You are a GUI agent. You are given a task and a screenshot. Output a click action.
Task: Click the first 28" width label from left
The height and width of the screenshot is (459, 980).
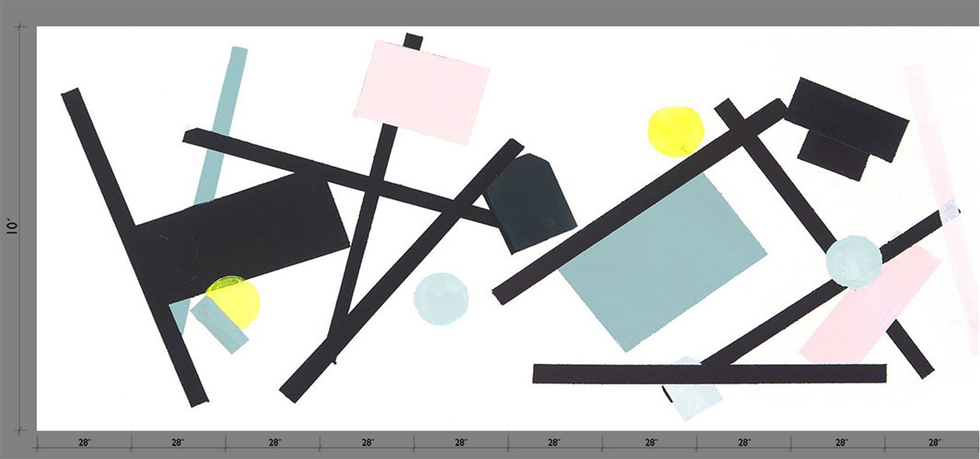point(85,442)
